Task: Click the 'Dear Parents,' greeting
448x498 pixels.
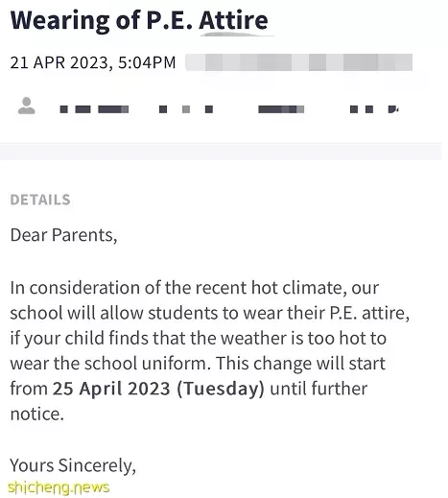Action: pos(63,235)
